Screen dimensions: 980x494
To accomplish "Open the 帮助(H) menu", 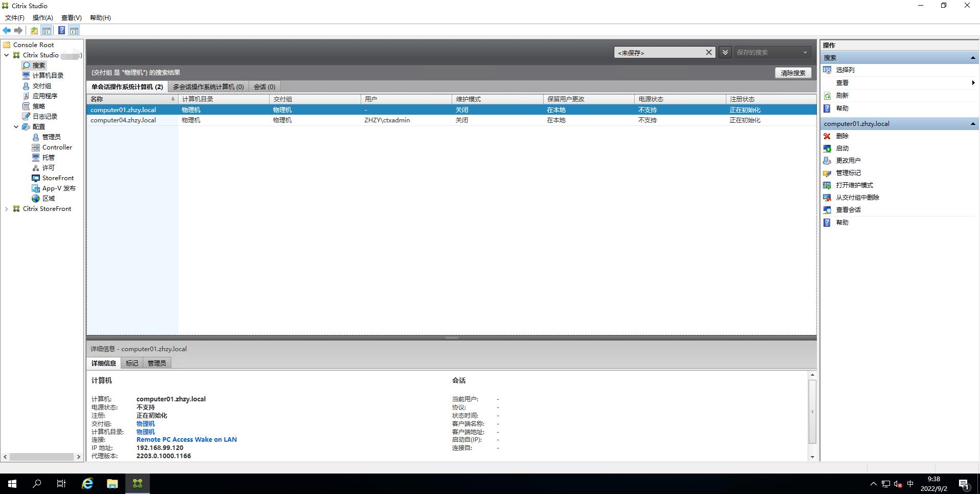I will point(100,17).
